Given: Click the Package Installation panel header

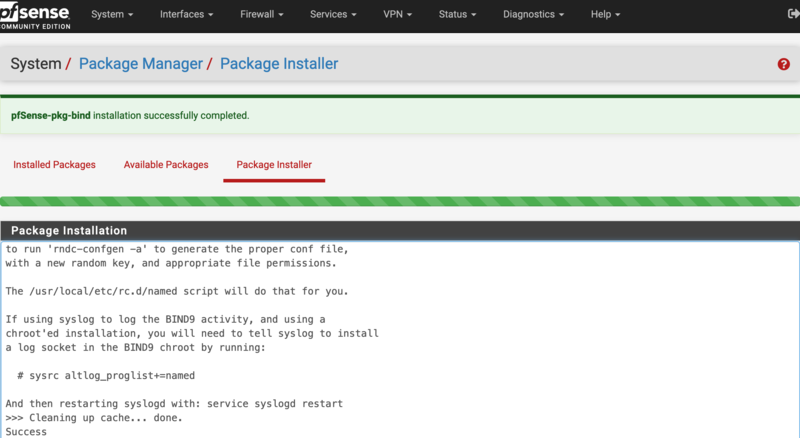Looking at the screenshot, I should (x=400, y=231).
